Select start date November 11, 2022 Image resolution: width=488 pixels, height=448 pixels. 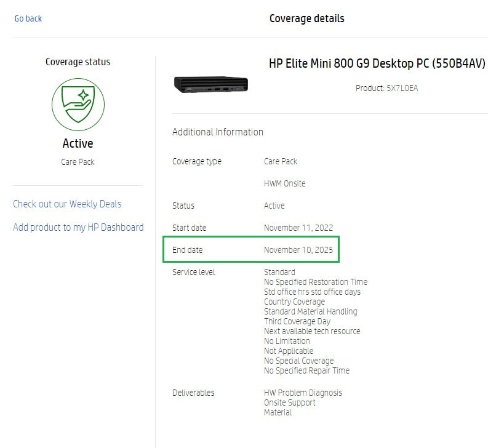(298, 228)
